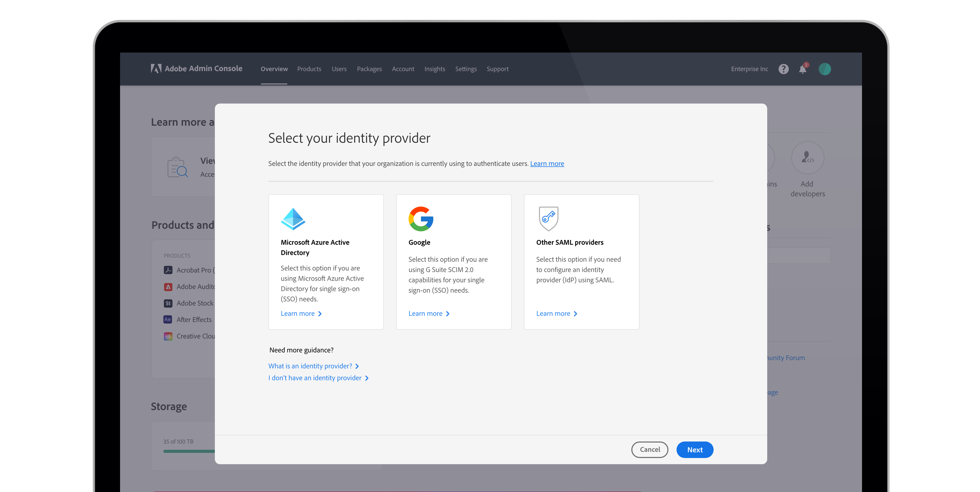Click the Add developers label

pos(808,189)
